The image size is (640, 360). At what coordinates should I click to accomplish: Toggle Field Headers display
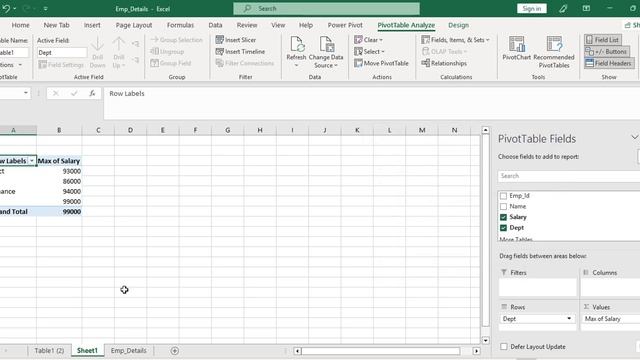[609, 63]
